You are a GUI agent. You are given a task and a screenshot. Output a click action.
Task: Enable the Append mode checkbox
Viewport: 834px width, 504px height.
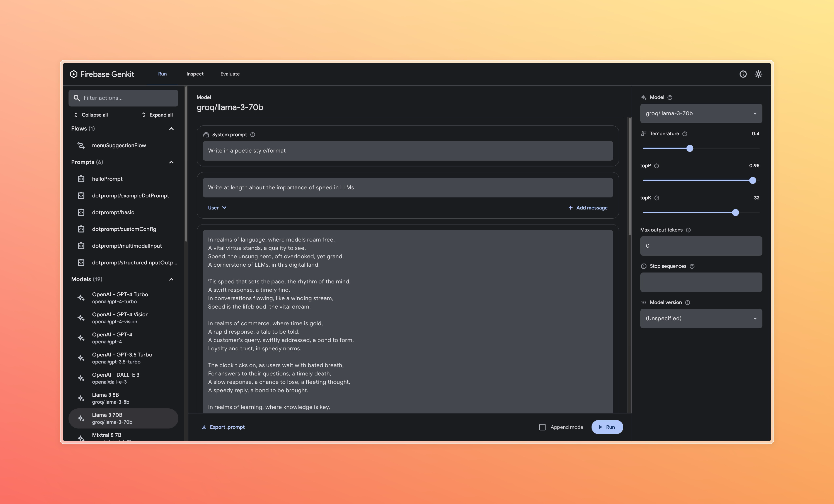542,427
